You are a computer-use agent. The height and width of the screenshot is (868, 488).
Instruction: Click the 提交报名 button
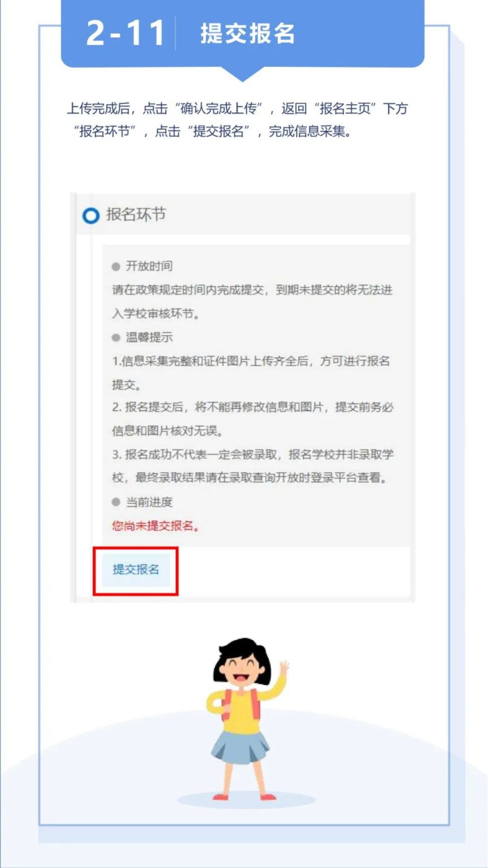(136, 570)
